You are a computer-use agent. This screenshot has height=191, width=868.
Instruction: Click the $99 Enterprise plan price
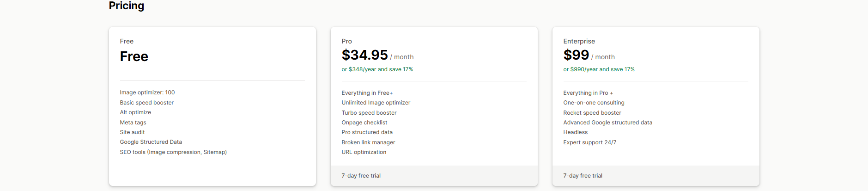[576, 55]
